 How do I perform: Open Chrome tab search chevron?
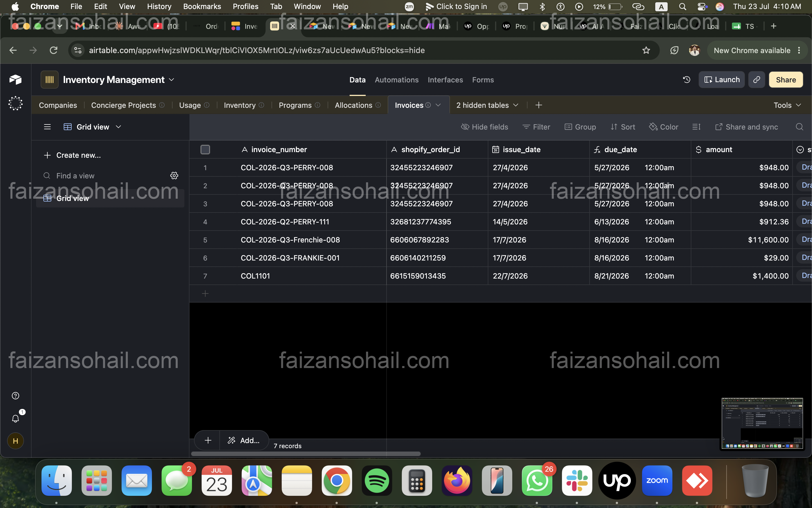[x=60, y=26]
